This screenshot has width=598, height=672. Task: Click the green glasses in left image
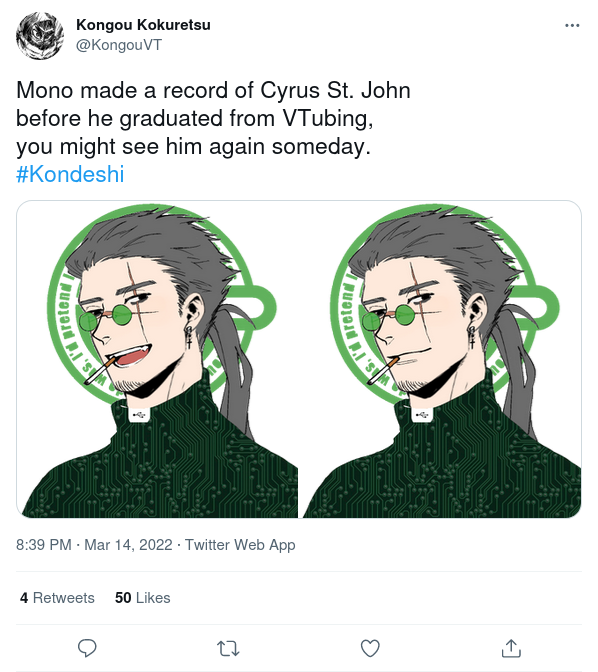105,318
